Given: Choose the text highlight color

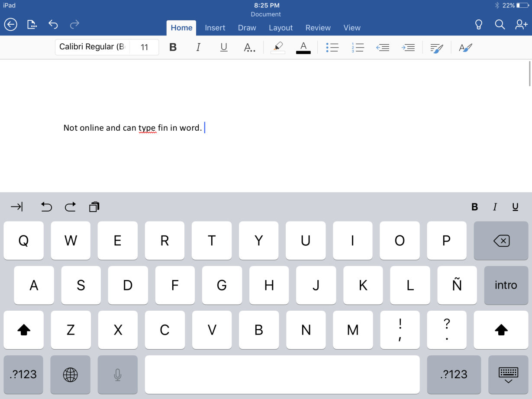Looking at the screenshot, I should (x=278, y=47).
